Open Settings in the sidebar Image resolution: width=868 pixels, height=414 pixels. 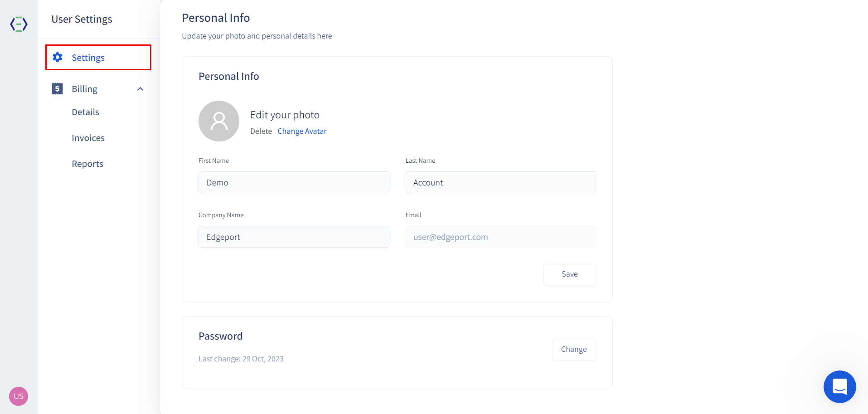pyautogui.click(x=88, y=58)
